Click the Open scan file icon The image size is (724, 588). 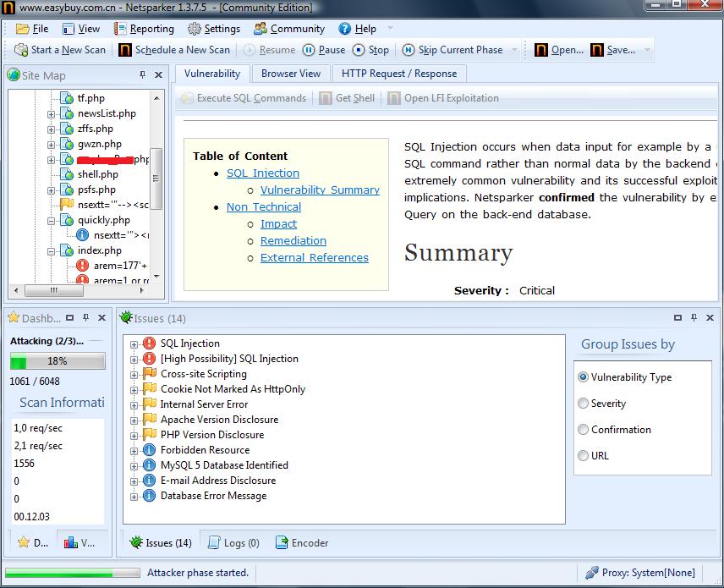point(540,50)
